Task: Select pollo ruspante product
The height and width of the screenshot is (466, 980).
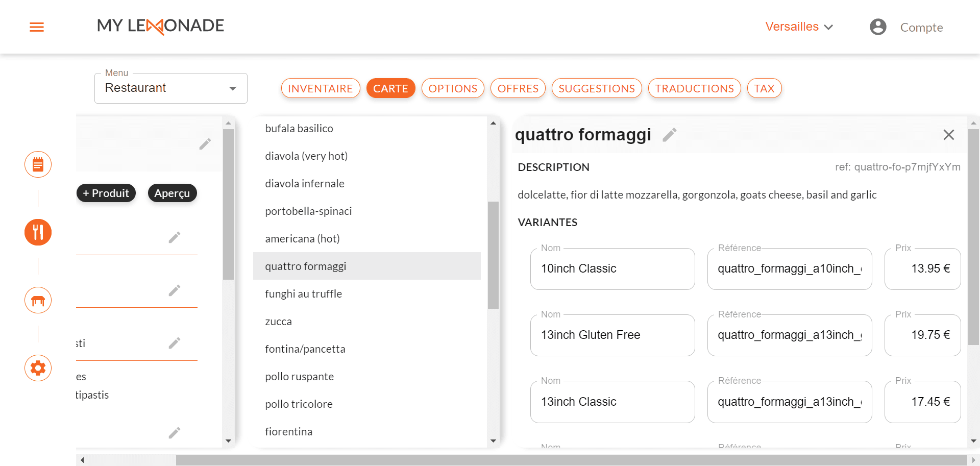Action: 367,377
